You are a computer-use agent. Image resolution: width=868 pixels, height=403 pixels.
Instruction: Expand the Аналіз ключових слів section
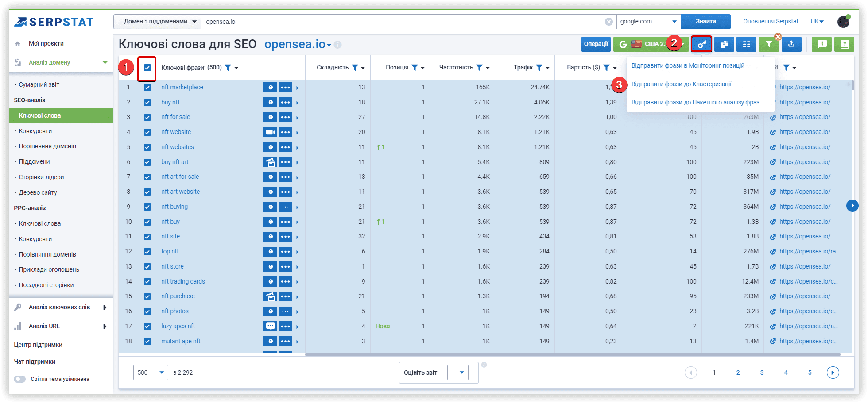point(105,307)
